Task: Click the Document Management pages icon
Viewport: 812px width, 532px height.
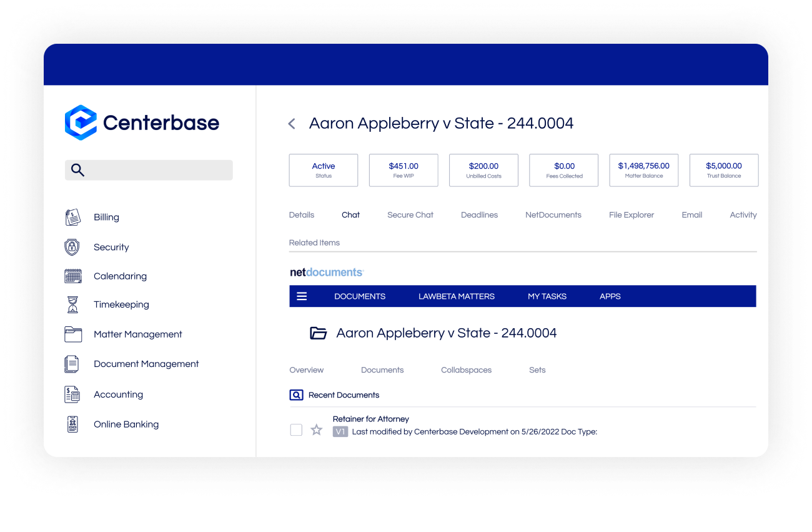Action: tap(72, 364)
